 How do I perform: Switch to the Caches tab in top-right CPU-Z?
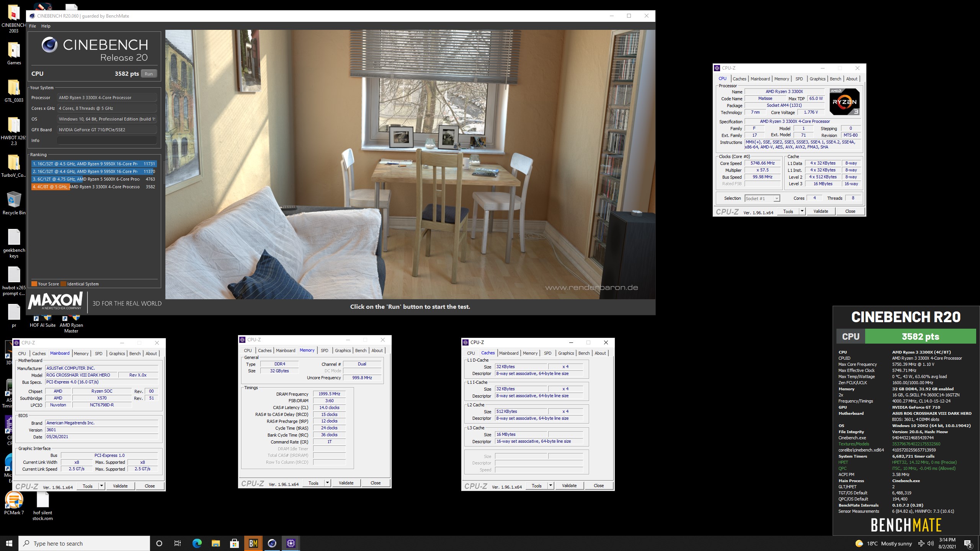739,79
